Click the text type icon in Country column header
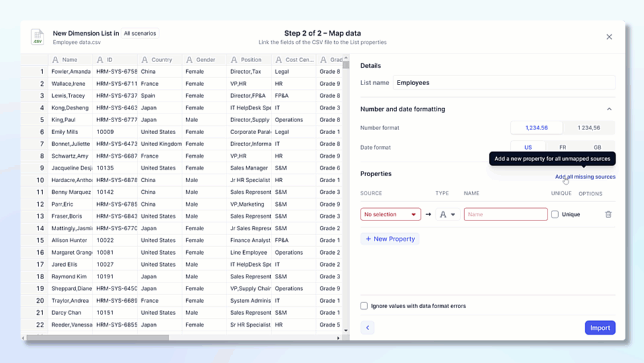 tap(145, 60)
